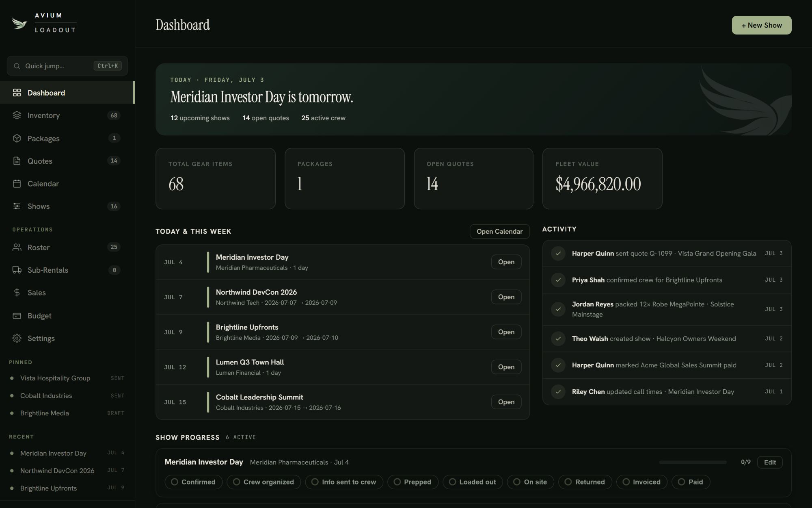Click the Ctrl+K shortcut badge
The width and height of the screenshot is (812, 508).
click(108, 66)
